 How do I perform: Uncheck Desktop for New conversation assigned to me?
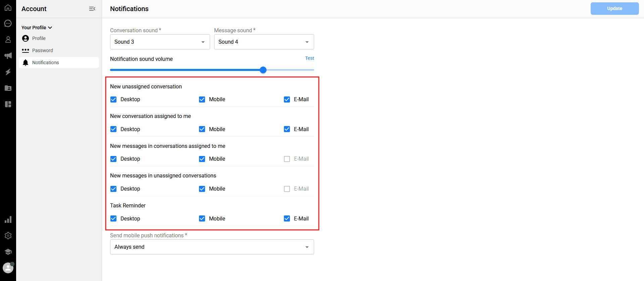click(113, 129)
